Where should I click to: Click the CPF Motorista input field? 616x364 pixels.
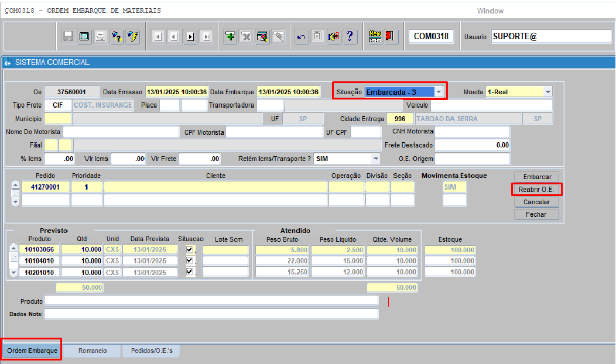click(274, 132)
